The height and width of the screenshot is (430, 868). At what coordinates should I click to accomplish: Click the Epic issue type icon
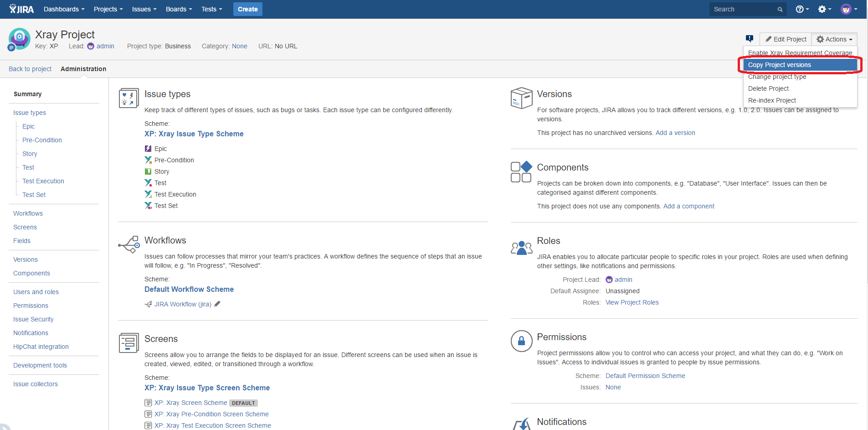tap(148, 149)
